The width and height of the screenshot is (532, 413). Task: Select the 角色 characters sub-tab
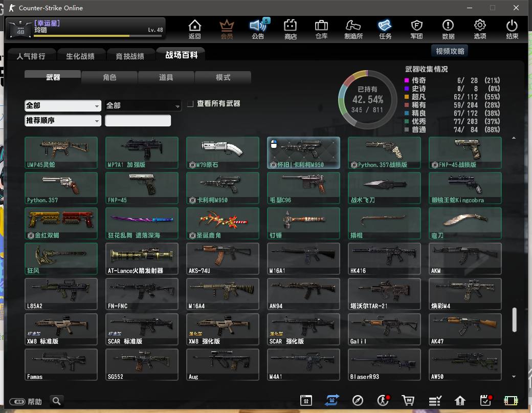tap(109, 77)
